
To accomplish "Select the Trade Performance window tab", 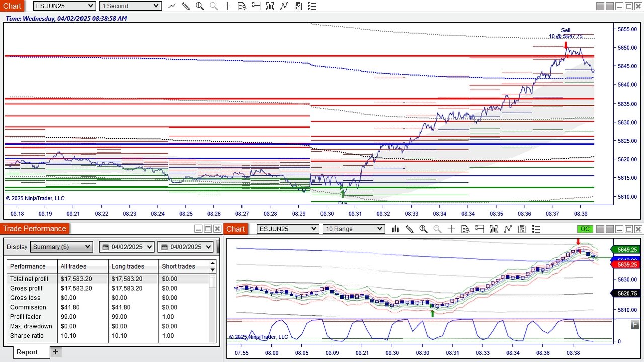I will [x=35, y=229].
